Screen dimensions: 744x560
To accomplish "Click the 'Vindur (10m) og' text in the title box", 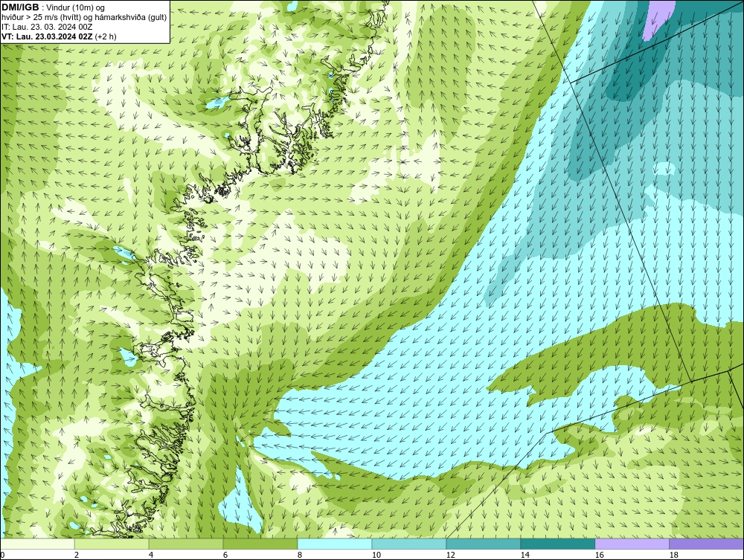I will (x=77, y=8).
